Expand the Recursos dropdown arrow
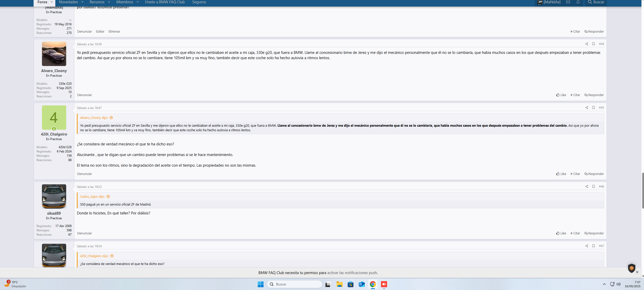Viewport: 644px width, 290px height. click(109, 2)
